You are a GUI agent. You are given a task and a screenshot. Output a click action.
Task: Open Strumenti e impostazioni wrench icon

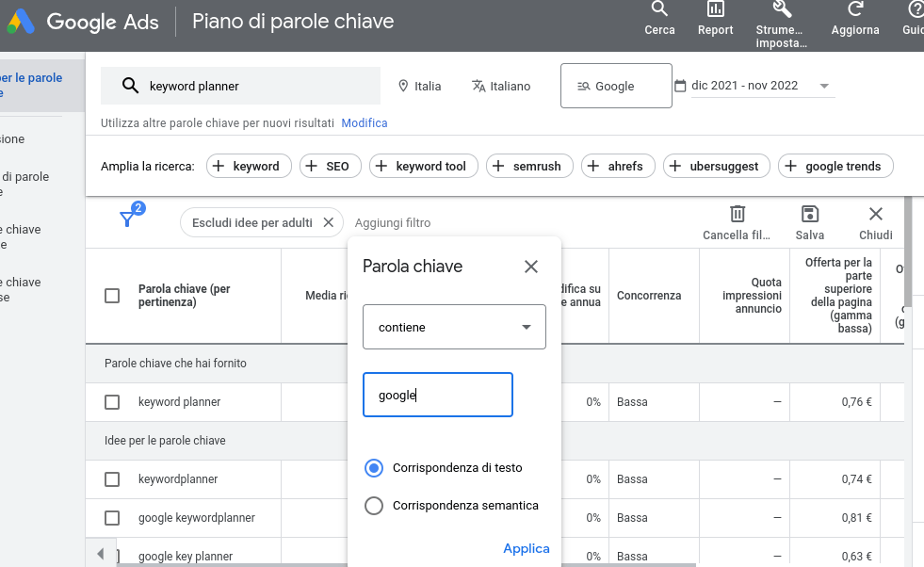coord(782,8)
